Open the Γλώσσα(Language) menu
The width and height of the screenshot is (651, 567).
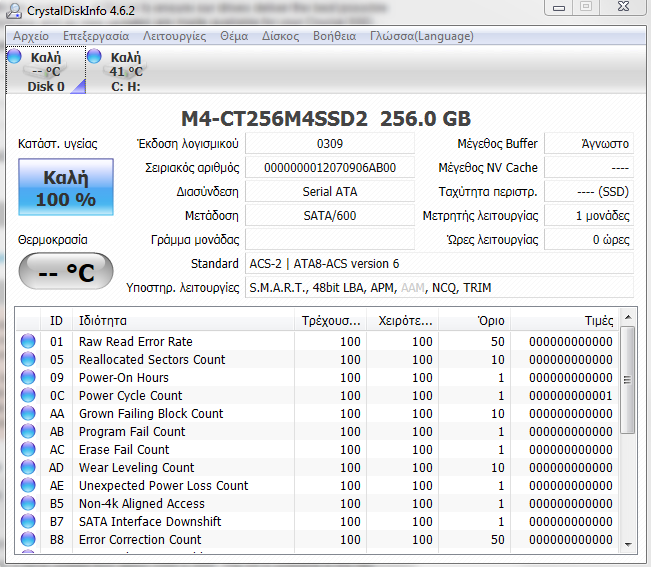[x=421, y=36]
